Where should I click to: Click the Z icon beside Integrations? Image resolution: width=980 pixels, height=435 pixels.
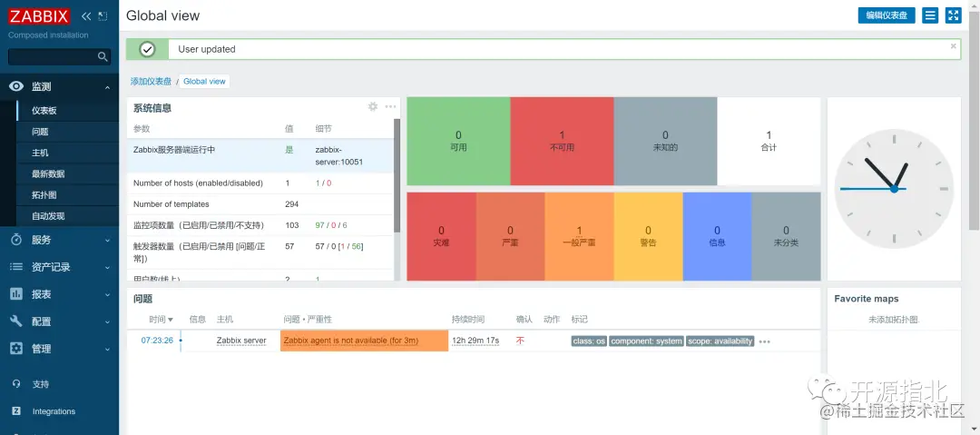[x=17, y=411]
